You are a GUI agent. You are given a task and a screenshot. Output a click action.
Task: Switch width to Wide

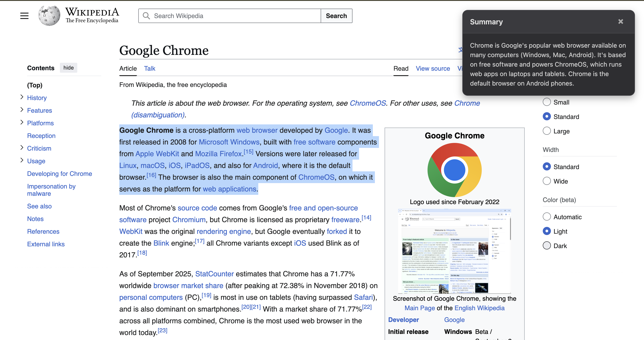(x=547, y=181)
